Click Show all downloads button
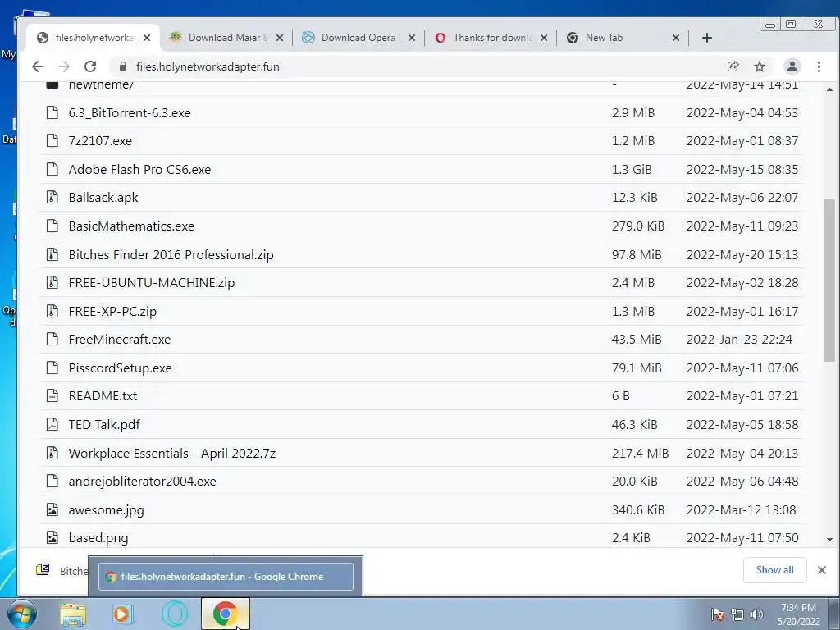This screenshot has width=840, height=630. pyautogui.click(x=774, y=570)
